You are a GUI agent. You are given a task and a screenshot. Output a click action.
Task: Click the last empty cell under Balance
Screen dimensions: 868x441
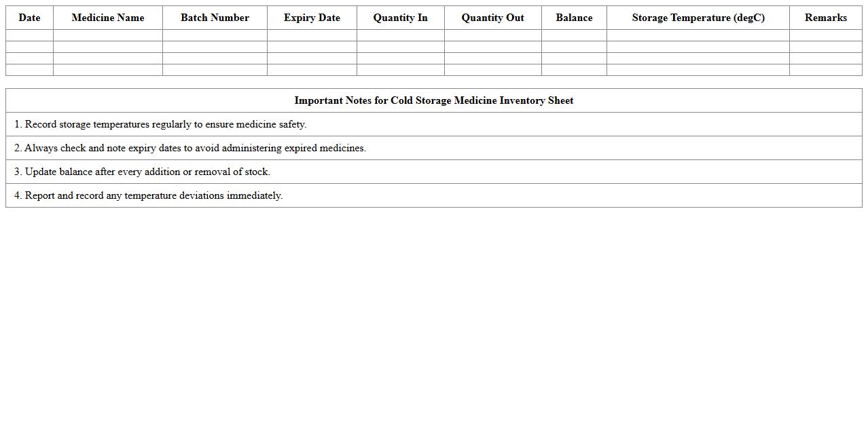pyautogui.click(x=574, y=70)
